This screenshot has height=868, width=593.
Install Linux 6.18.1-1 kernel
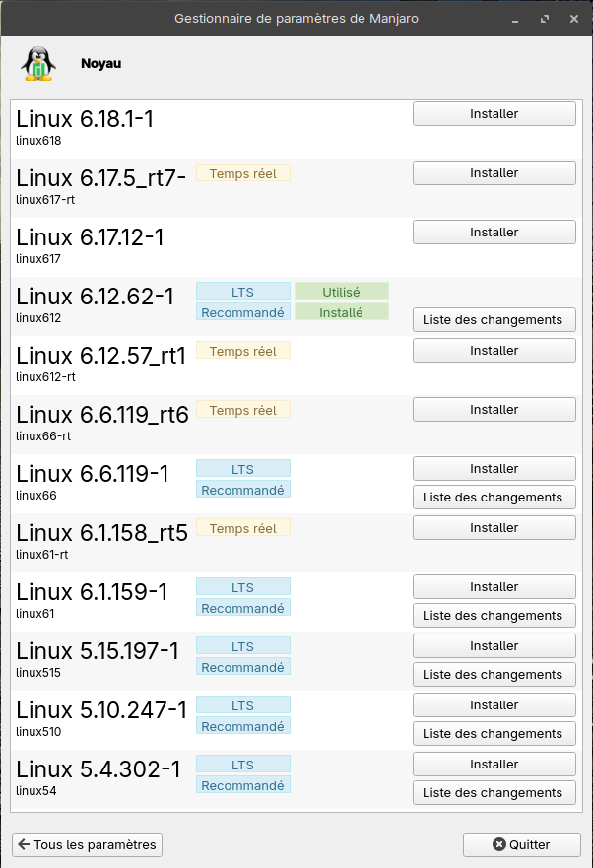494,114
